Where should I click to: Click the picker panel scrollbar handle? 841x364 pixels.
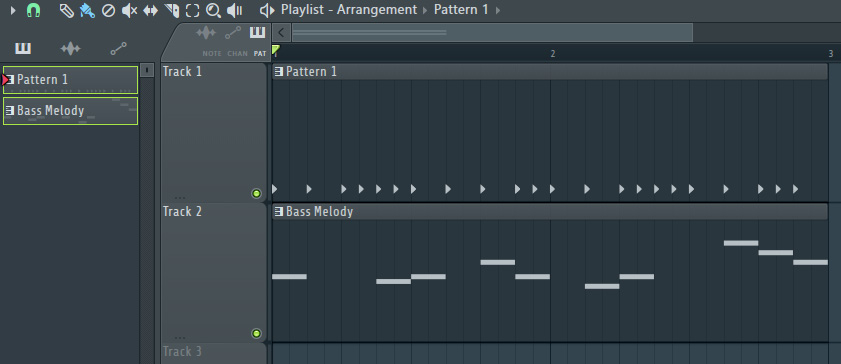[x=146, y=70]
